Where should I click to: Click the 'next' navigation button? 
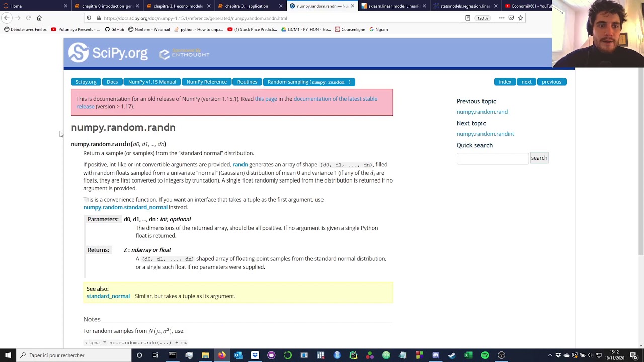point(526,82)
